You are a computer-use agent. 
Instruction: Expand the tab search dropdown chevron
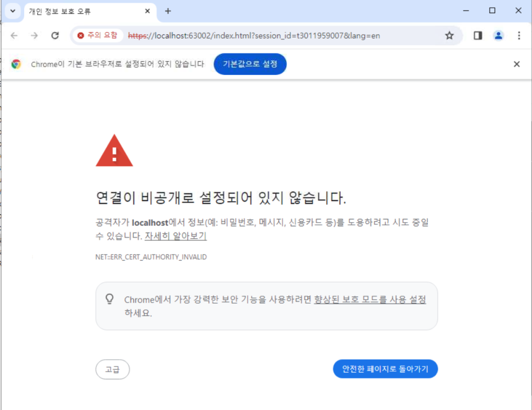tap(13, 11)
